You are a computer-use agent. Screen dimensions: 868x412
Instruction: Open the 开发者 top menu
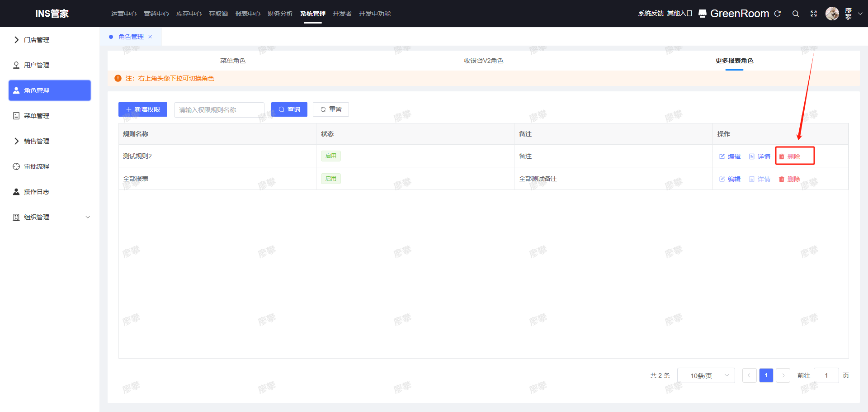click(x=342, y=14)
